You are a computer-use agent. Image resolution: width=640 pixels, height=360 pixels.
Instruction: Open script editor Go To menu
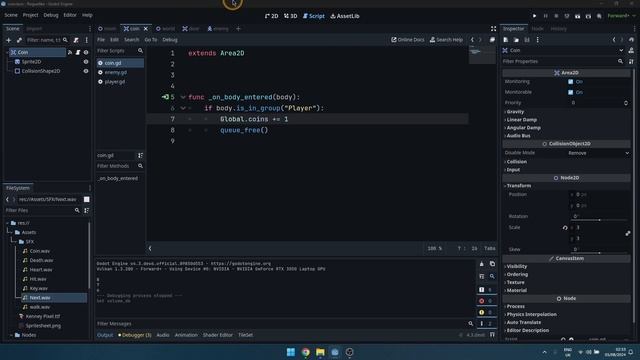tap(151, 40)
